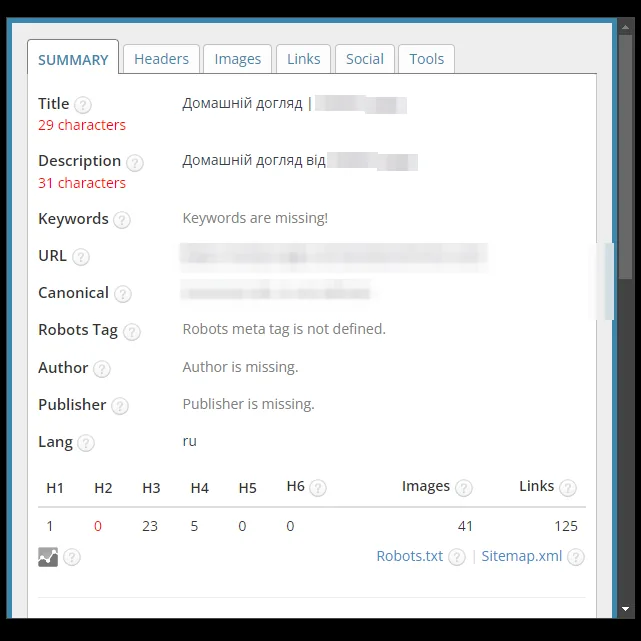
Task: Click the description text 'Домашній догляд від'
Action: (x=254, y=161)
